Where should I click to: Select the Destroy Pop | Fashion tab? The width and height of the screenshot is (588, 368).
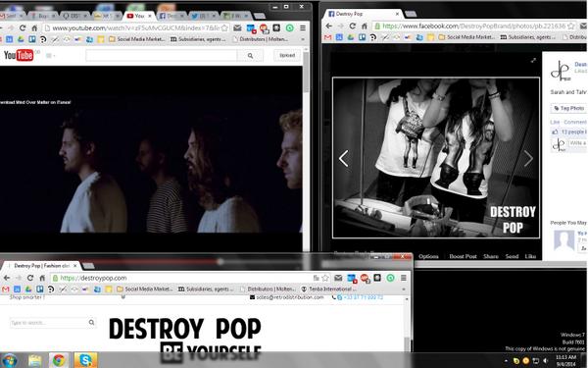pyautogui.click(x=41, y=266)
